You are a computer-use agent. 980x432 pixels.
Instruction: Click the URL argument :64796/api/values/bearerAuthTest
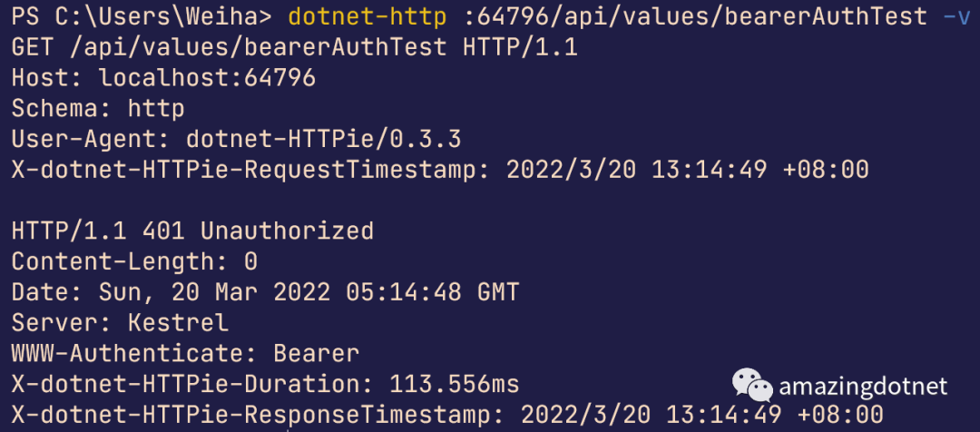(696, 17)
